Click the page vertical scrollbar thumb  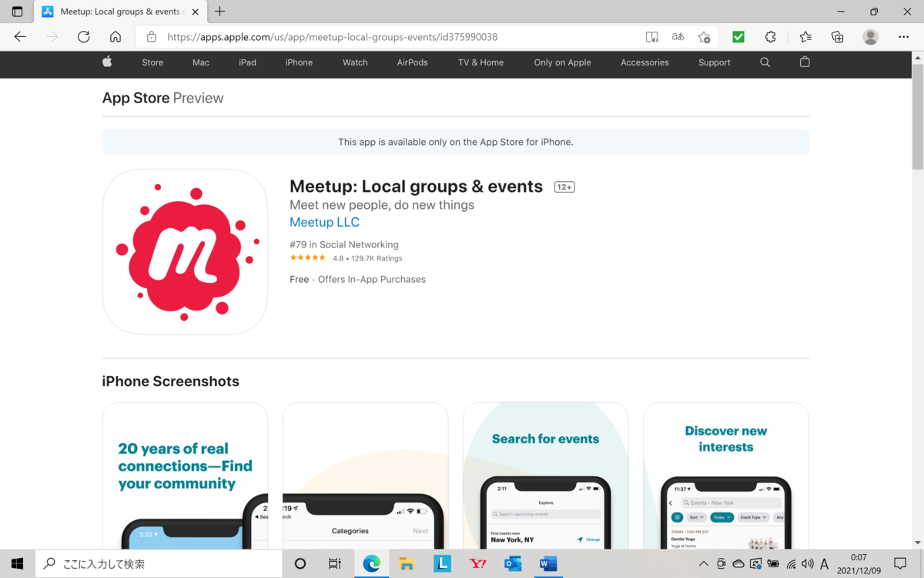coord(917,117)
